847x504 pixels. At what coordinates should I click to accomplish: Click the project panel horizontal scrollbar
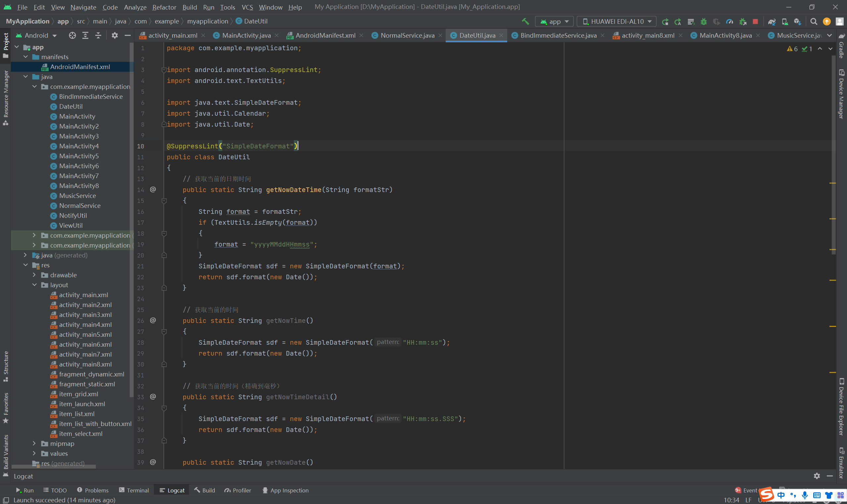point(54,467)
